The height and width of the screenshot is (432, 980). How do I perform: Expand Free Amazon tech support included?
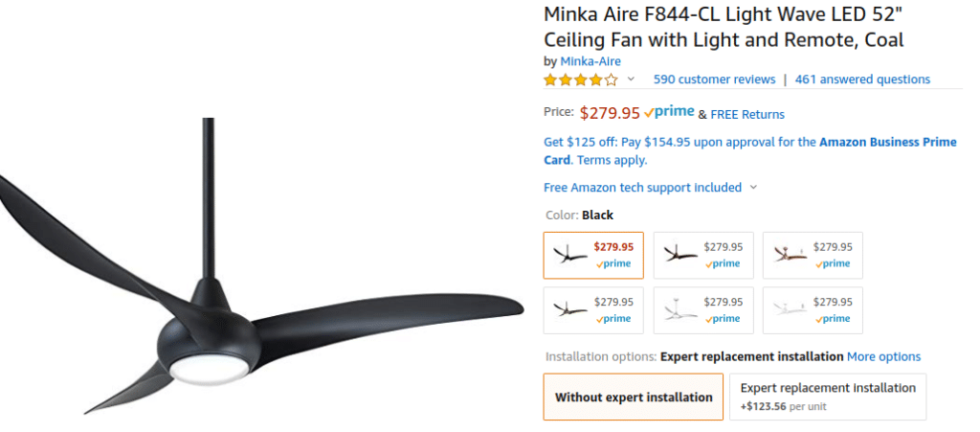(x=650, y=188)
